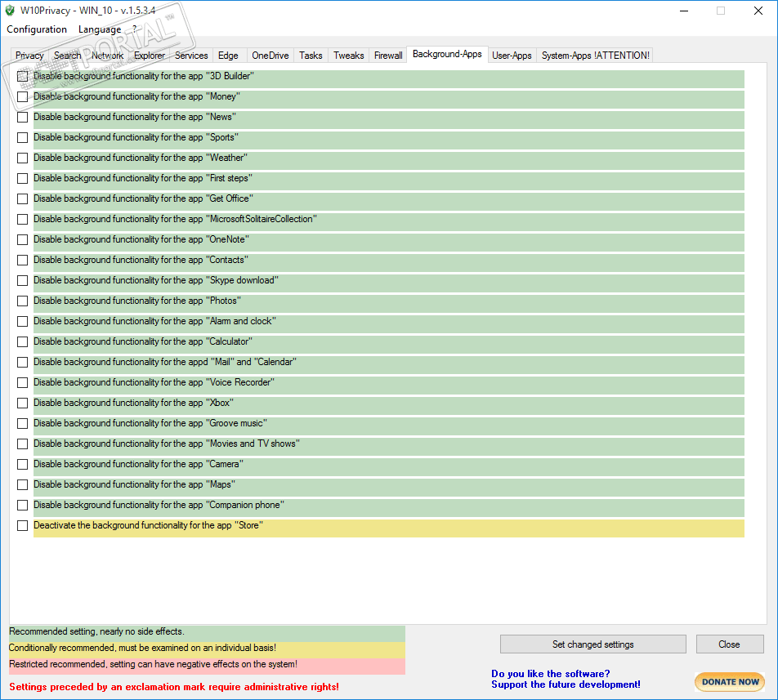The image size is (778, 700).
Task: Tick the "Contacts" app checkbox
Action: [22, 261]
